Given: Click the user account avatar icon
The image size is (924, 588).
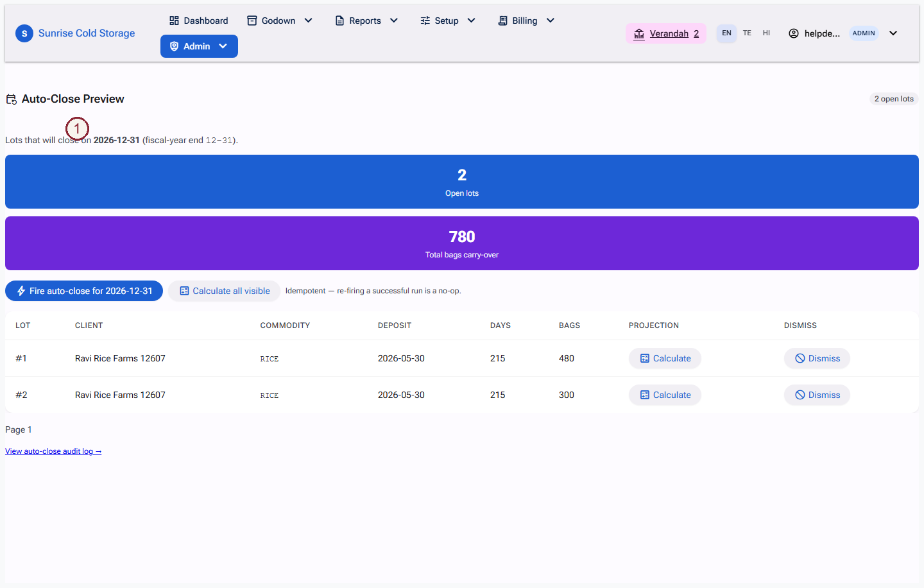Looking at the screenshot, I should (794, 33).
